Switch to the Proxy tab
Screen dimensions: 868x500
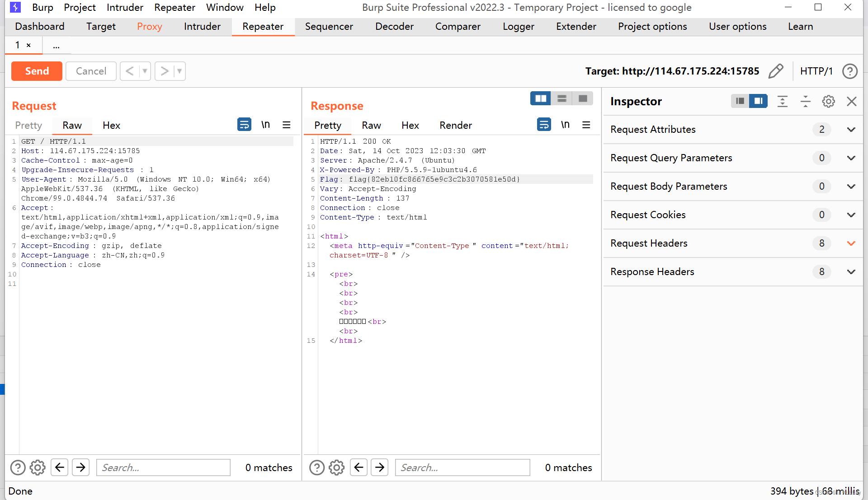coord(150,27)
